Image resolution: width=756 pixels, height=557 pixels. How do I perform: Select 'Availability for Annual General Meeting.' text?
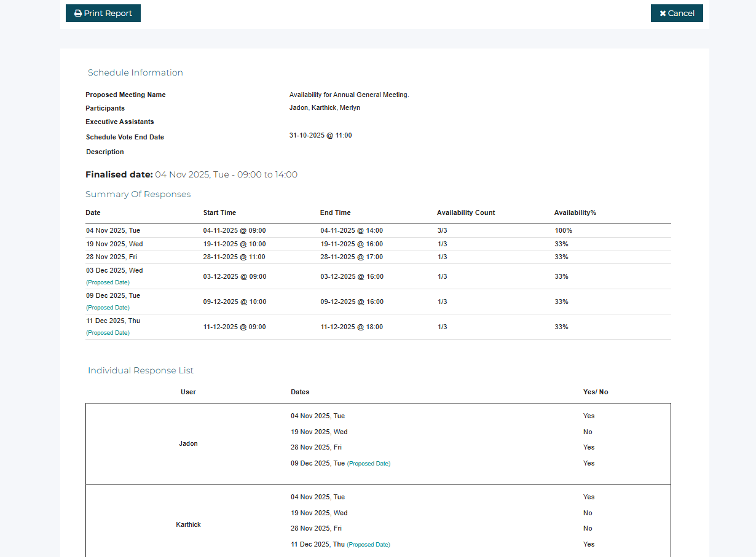[349, 95]
